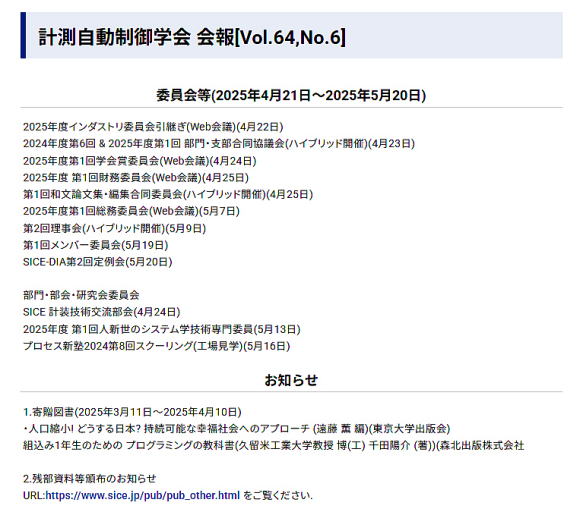Click the 1.寄贈図書 notice line
Screen dimensions: 580x512
[132, 412]
